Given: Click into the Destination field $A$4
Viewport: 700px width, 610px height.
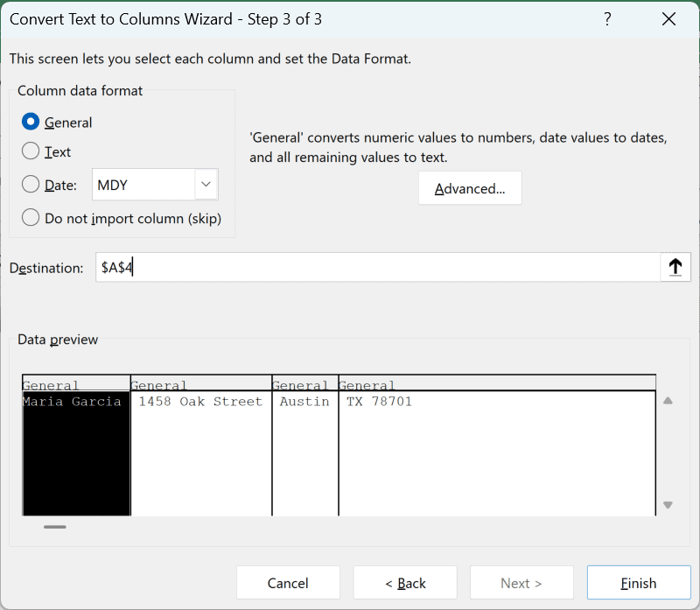Looking at the screenshot, I should click(x=378, y=267).
